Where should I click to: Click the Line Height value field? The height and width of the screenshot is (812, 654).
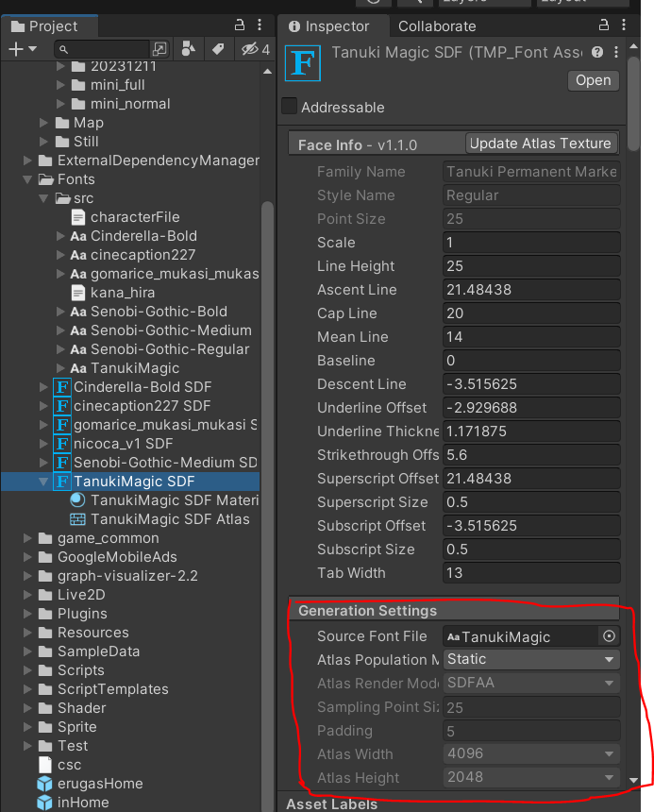[x=531, y=266]
